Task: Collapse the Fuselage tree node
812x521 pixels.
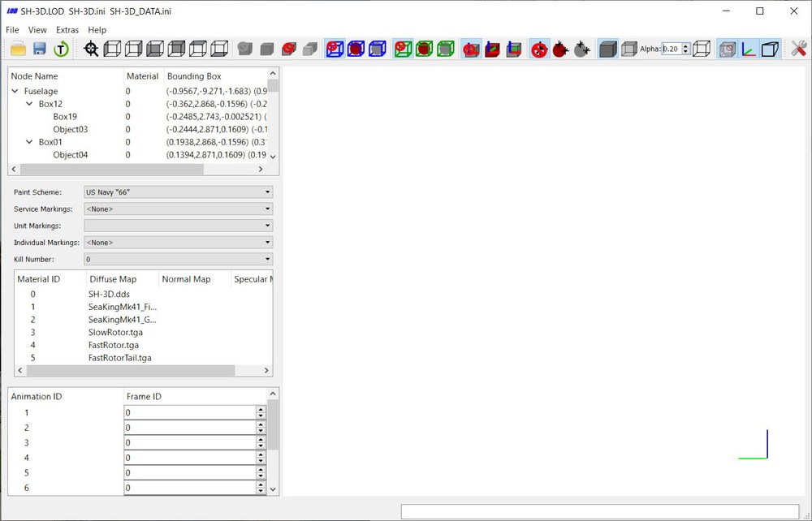Action: coord(15,91)
